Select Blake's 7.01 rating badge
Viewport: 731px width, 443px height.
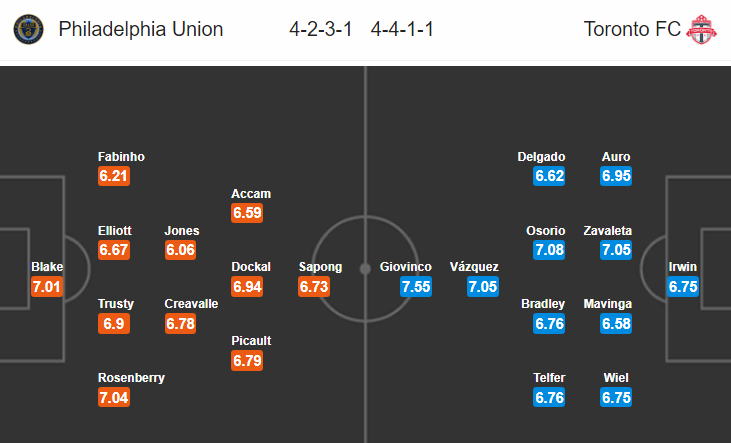pos(47,286)
